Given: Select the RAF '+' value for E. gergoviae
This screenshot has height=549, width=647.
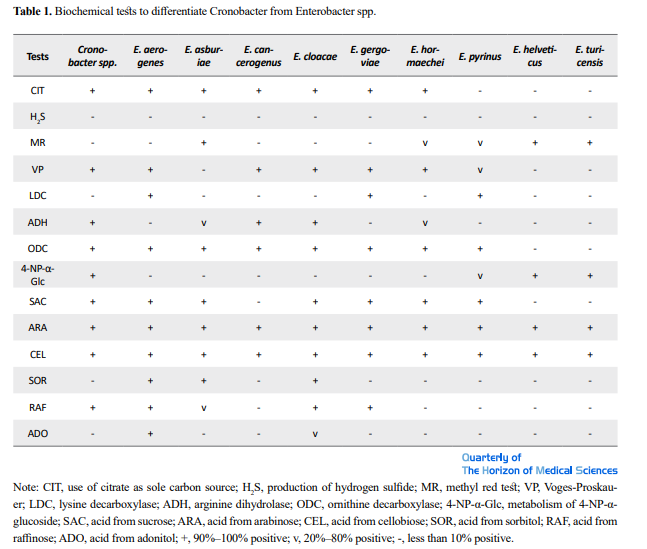Looking at the screenshot, I should [x=370, y=408].
